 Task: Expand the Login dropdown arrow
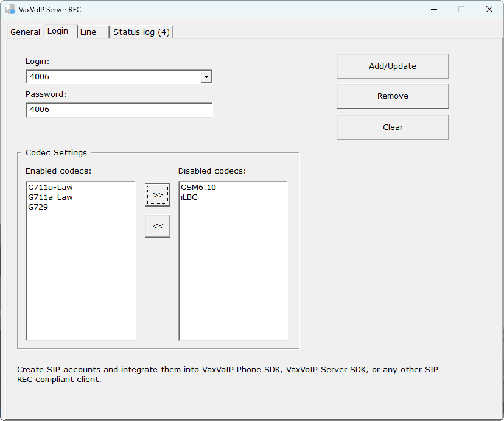click(206, 77)
